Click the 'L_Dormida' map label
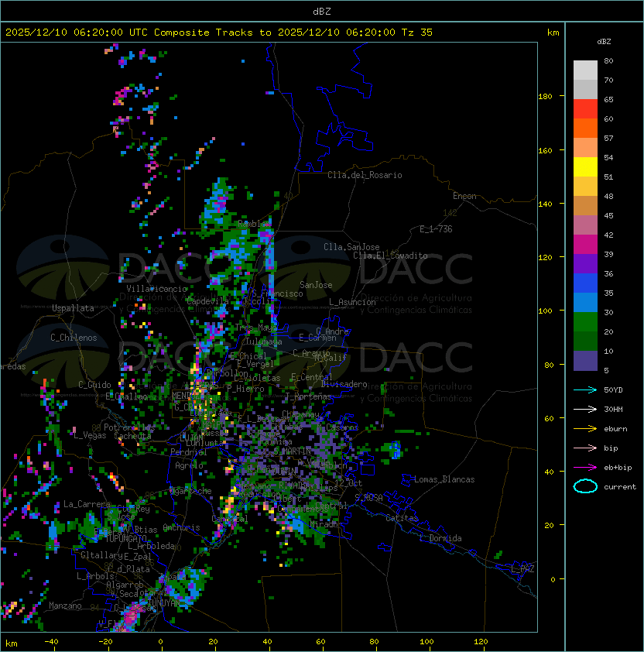The image size is (644, 652). pos(440,538)
